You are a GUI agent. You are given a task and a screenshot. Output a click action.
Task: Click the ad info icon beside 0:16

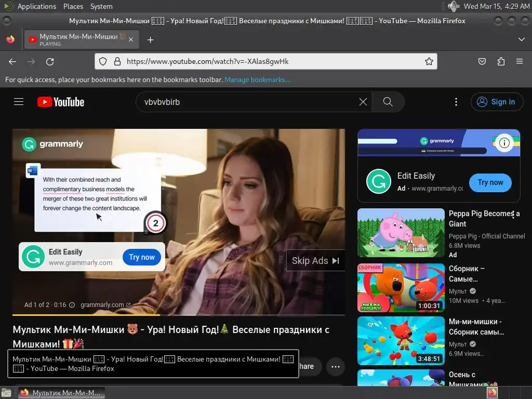pyautogui.click(x=72, y=305)
